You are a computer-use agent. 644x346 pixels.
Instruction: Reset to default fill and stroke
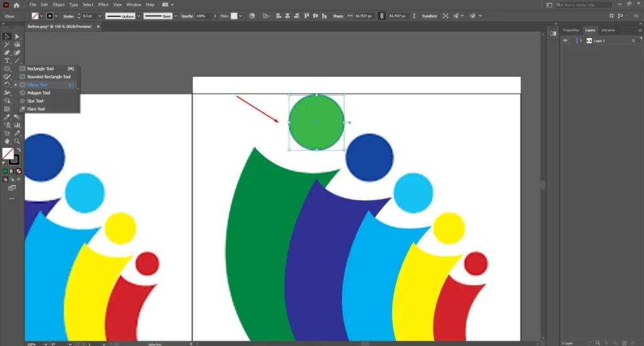(4, 163)
